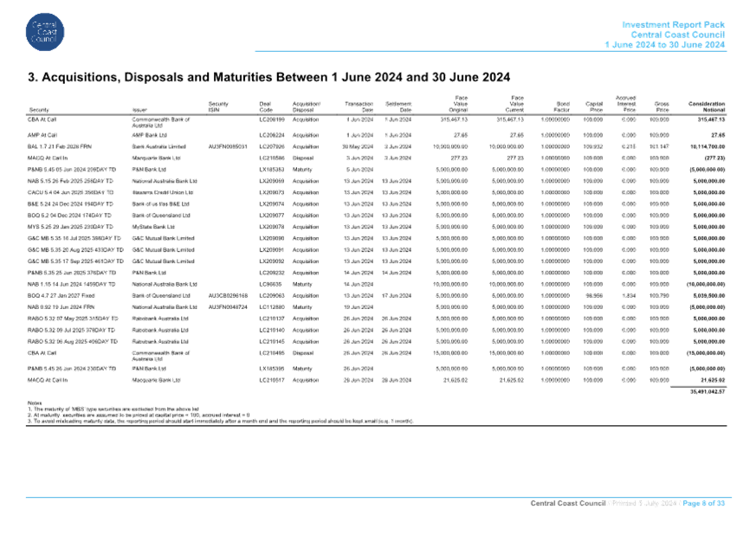This screenshot has height=535, width=756.
Task: Select security 'NAB 1.15 14 Jun 2024'
Action: point(71,284)
